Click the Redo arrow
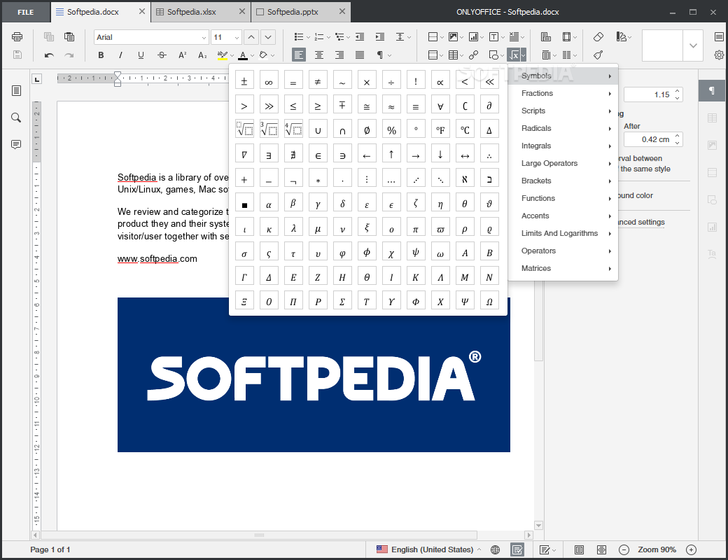Screen dimensions: 728x560 pyautogui.click(x=69, y=55)
